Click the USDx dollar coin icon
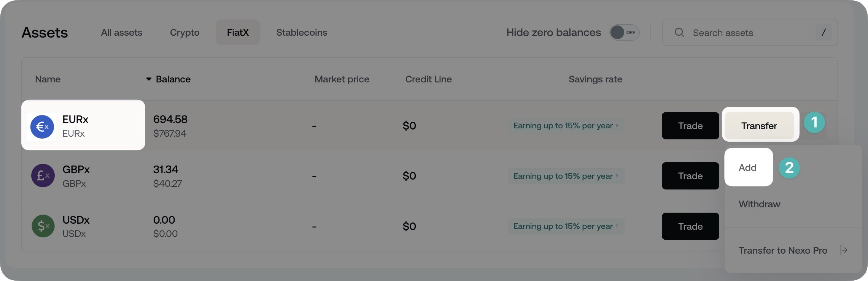 coord(43,226)
